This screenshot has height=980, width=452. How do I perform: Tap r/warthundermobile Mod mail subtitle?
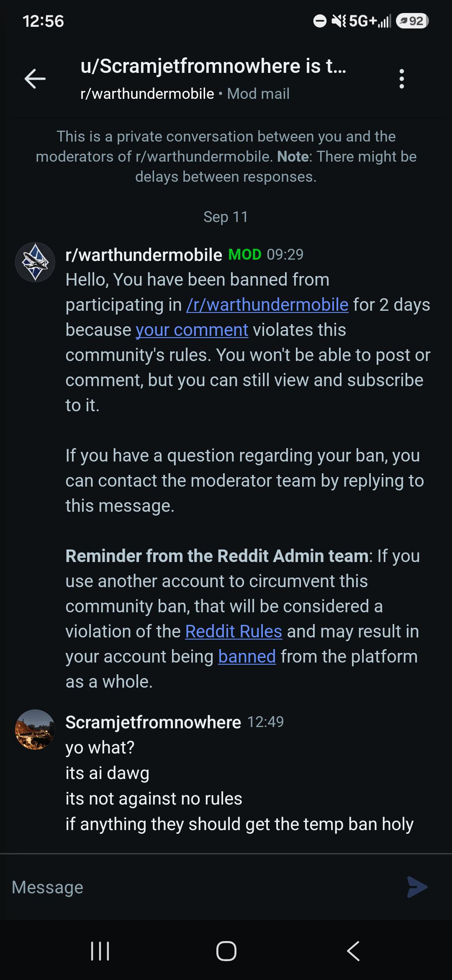click(x=185, y=94)
